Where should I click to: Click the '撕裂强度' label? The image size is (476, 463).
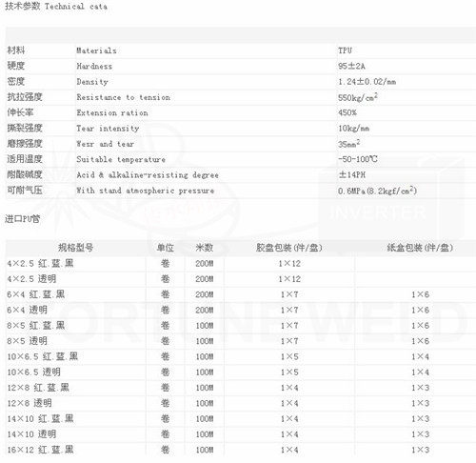[25, 128]
